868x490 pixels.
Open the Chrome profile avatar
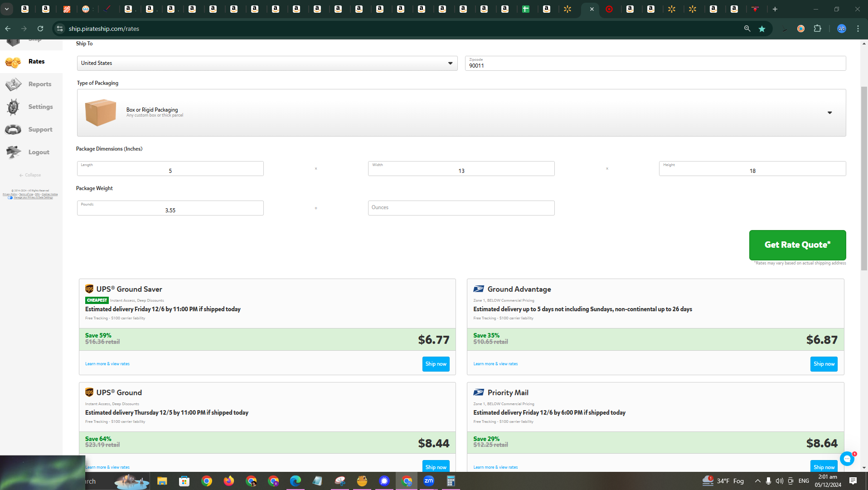pyautogui.click(x=841, y=29)
